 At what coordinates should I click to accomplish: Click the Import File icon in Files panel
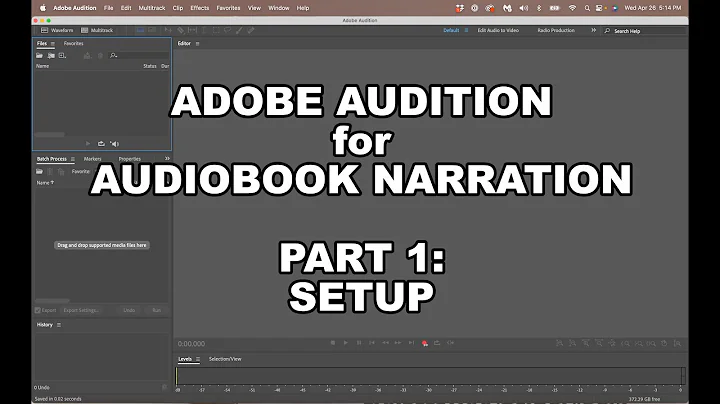point(51,56)
